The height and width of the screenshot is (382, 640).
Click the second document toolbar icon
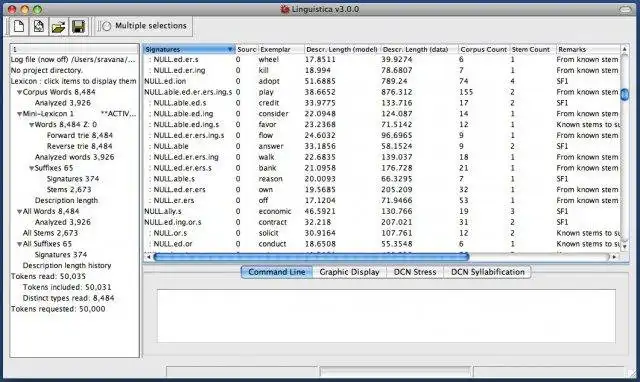point(39,27)
